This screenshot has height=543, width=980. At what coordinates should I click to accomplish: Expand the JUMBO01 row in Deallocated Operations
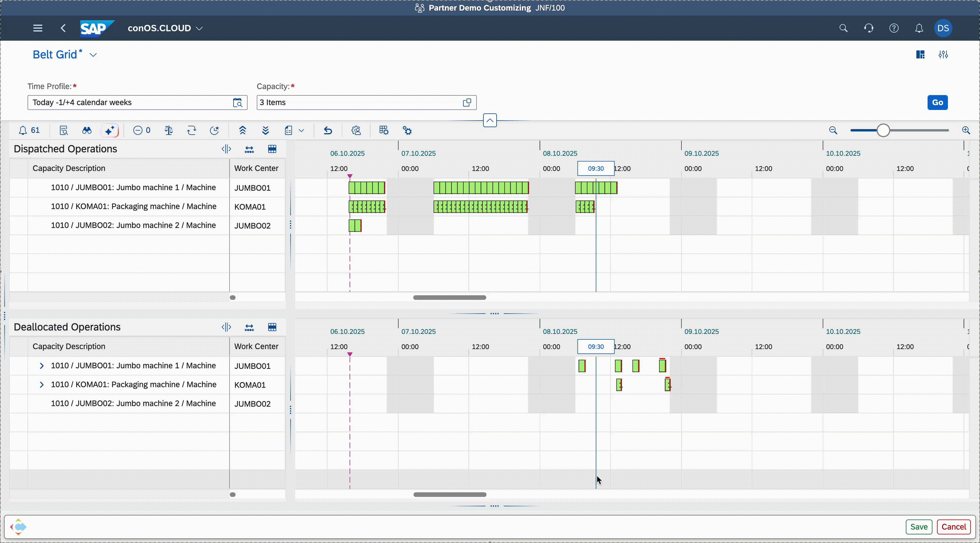(42, 366)
